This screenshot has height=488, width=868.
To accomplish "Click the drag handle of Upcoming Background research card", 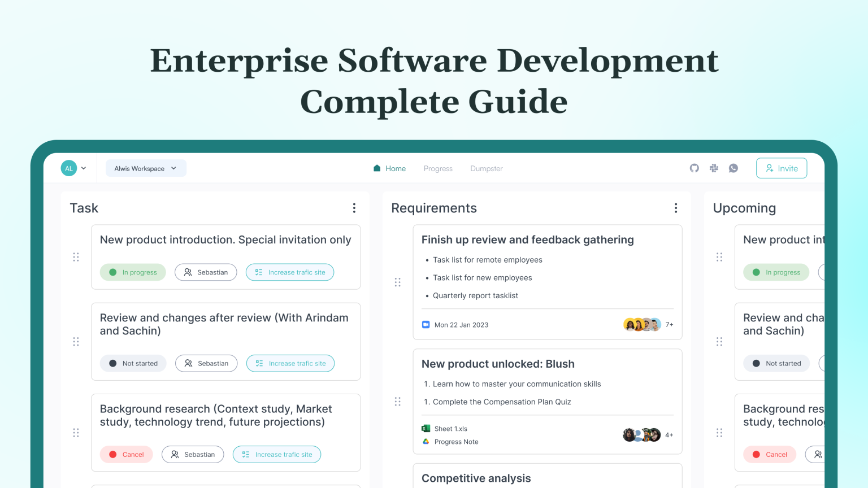I will [719, 433].
